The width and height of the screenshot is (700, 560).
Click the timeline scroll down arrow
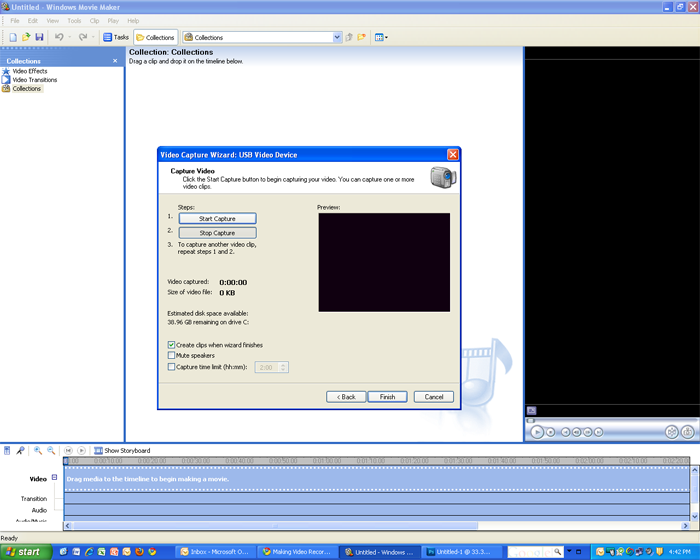tap(695, 517)
